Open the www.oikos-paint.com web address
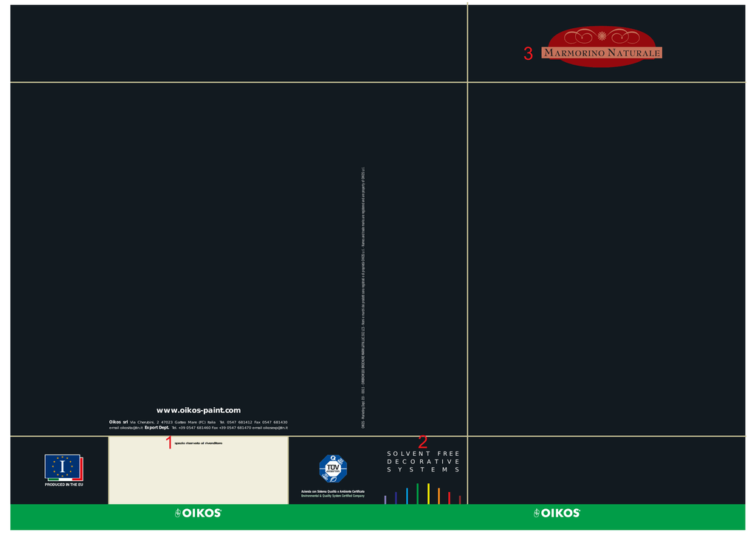The width and height of the screenshot is (756, 535). pos(199,410)
